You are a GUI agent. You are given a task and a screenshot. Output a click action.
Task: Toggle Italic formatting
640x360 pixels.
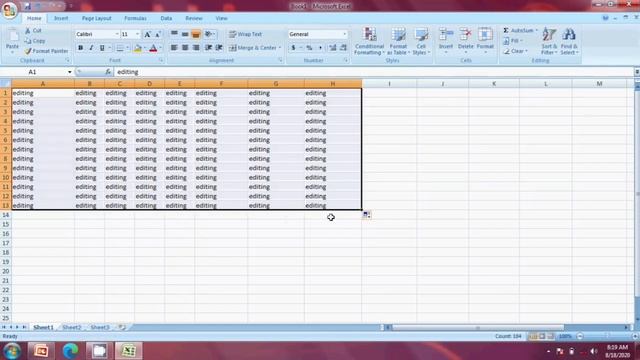(x=91, y=48)
